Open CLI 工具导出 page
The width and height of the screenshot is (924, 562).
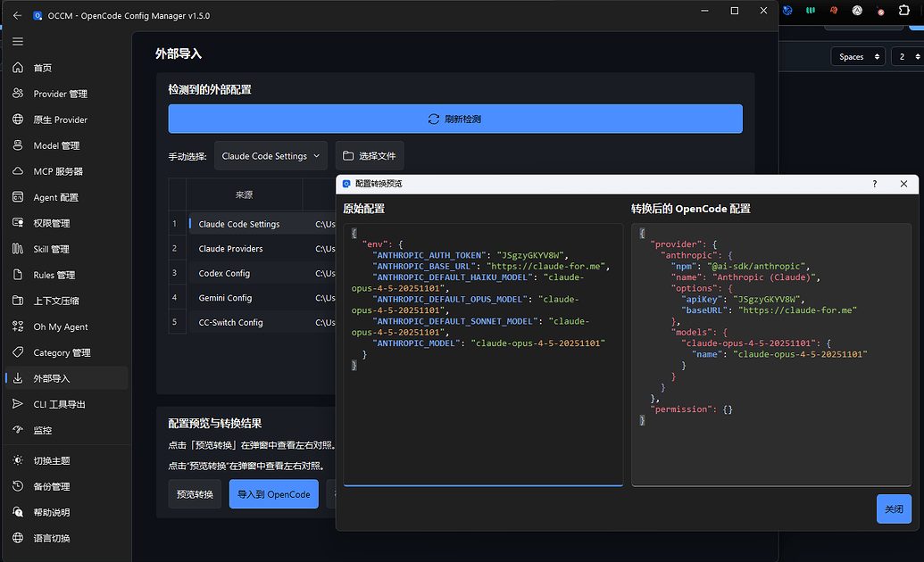pos(67,404)
